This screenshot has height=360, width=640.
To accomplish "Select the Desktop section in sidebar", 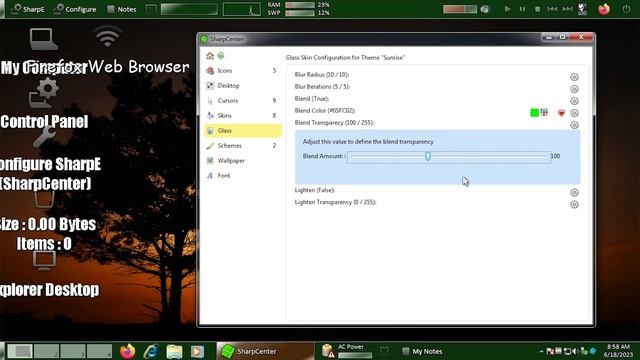I will [242, 86].
